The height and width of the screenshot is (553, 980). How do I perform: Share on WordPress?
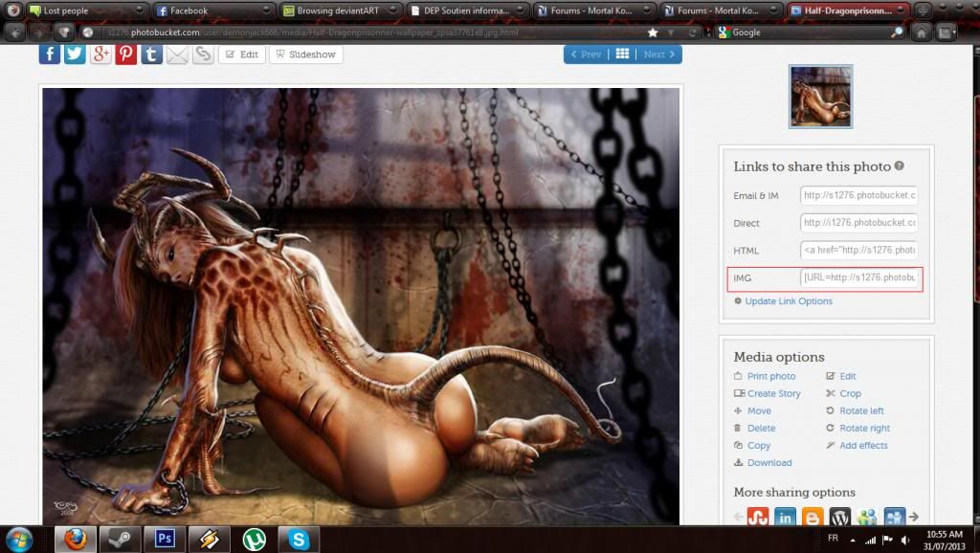(840, 517)
